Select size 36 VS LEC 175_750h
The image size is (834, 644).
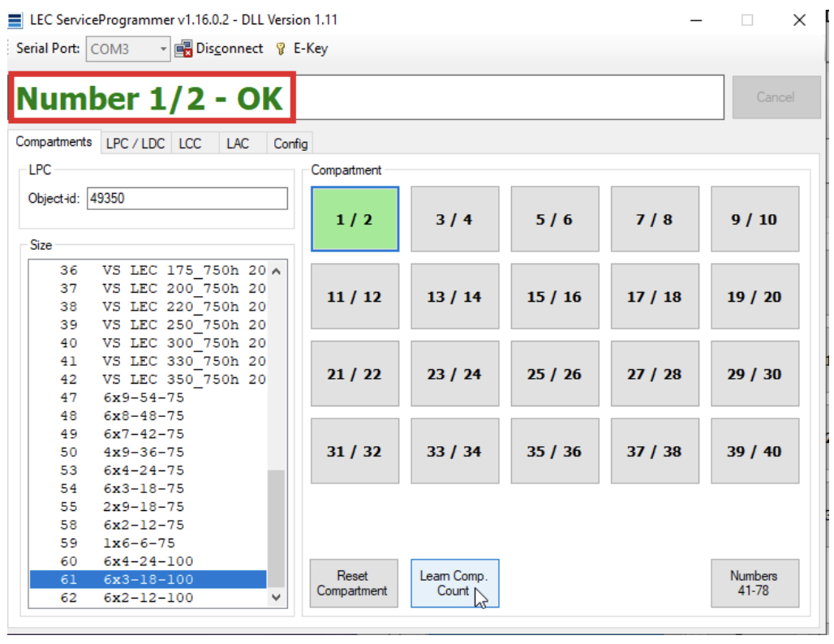point(148,270)
